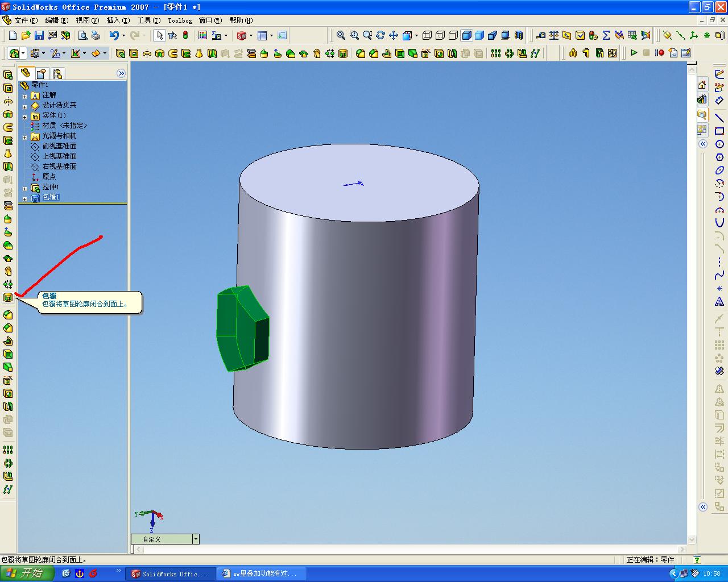Expand the 拉伸1 feature node
The image size is (728, 582).
coord(24,188)
